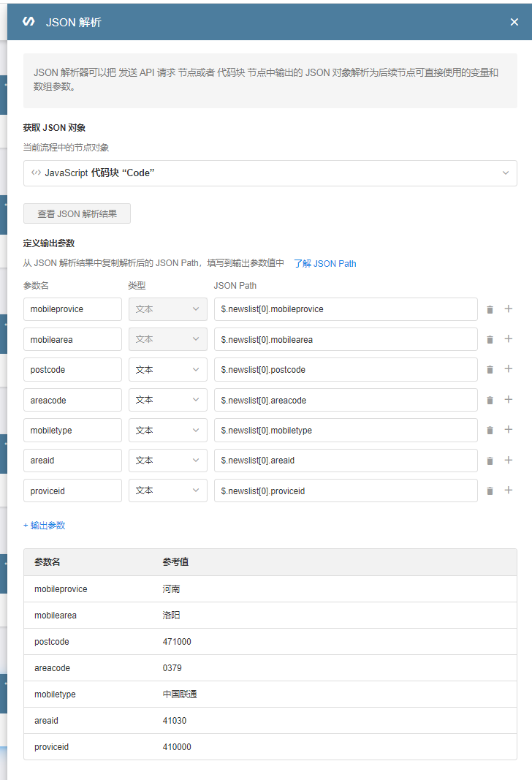Open the 了解 JSON Path link
Viewport: 532px width, 780px height.
coord(324,263)
